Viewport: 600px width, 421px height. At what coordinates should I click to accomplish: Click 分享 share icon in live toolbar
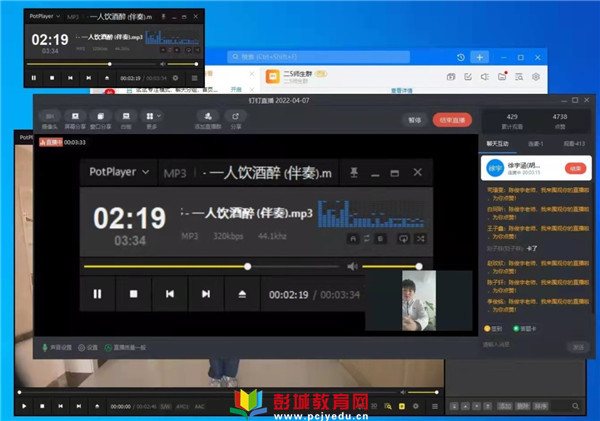pyautogui.click(x=236, y=120)
